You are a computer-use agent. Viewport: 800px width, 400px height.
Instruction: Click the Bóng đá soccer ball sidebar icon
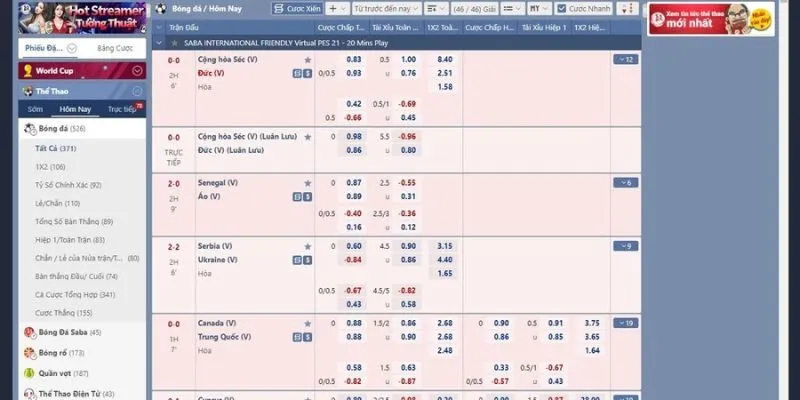pyautogui.click(x=29, y=129)
